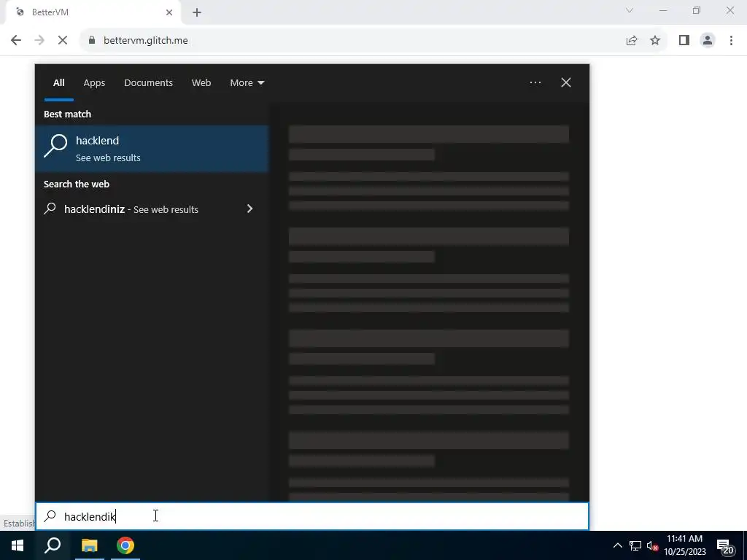This screenshot has width=747, height=560.
Task: Go back with the browser back arrow
Action: 16,41
